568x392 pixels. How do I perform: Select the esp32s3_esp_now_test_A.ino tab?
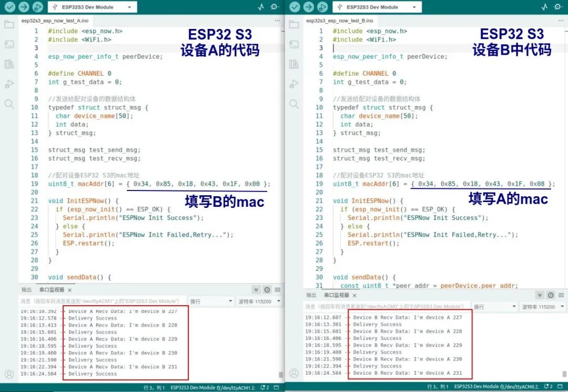(x=55, y=21)
